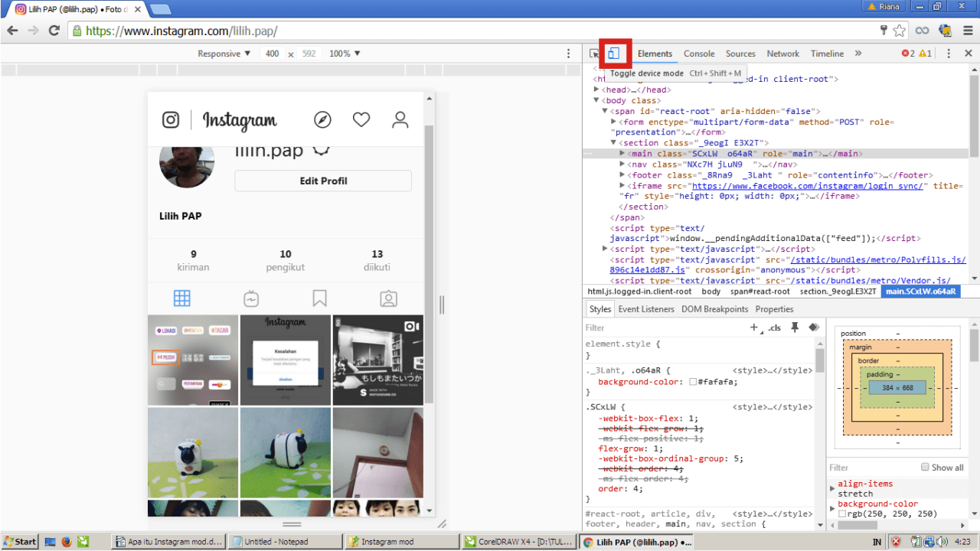Expand the form multipart node
This screenshot has height=551, width=980.
coord(613,122)
